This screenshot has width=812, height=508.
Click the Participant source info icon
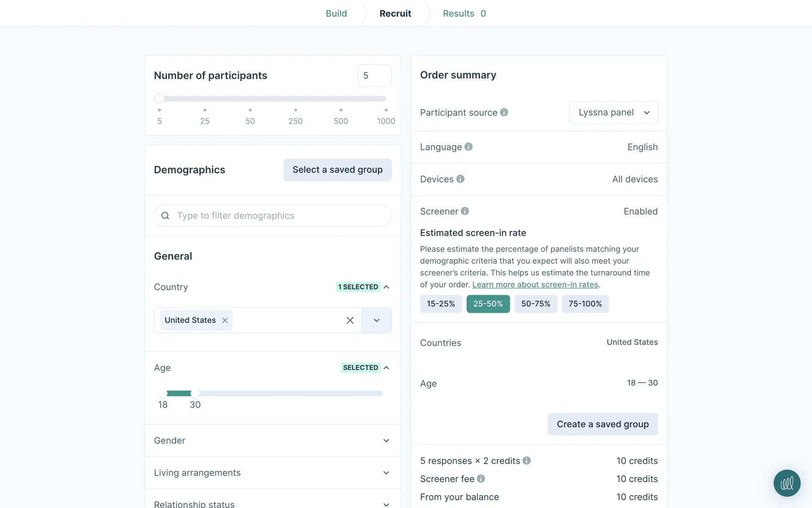(x=504, y=112)
